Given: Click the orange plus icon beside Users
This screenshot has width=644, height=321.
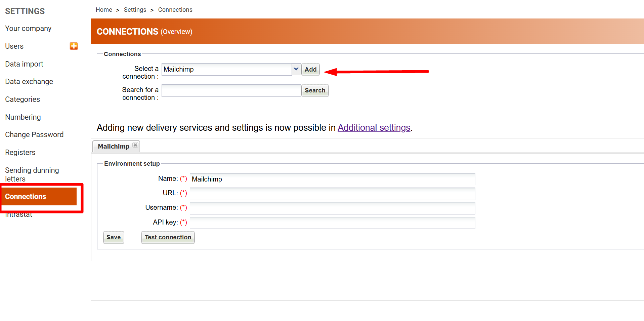Looking at the screenshot, I should (x=74, y=46).
